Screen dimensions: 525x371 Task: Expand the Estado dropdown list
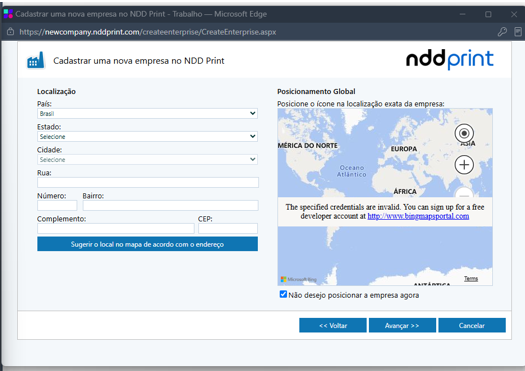click(147, 136)
